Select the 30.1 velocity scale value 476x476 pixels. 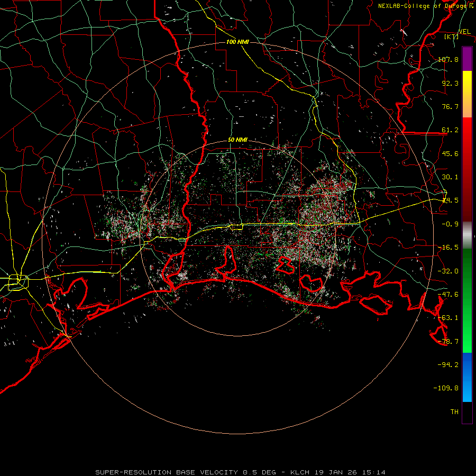[x=450, y=177]
